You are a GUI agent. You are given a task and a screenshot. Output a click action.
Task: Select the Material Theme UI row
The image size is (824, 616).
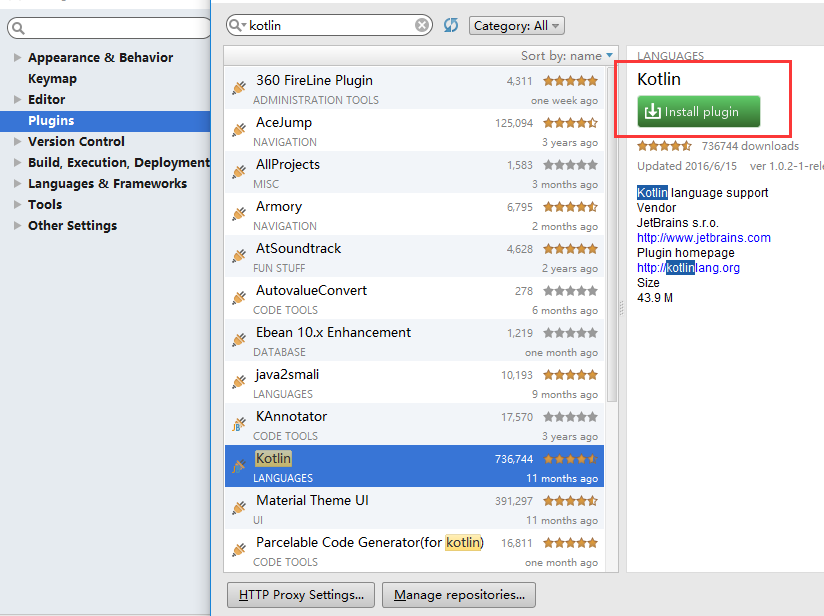[x=414, y=508]
